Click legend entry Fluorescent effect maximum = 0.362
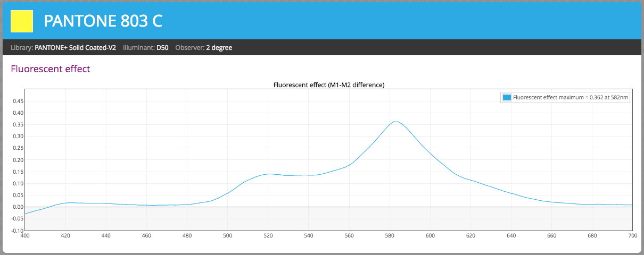Screen dimensions: 644x255 (x=571, y=97)
